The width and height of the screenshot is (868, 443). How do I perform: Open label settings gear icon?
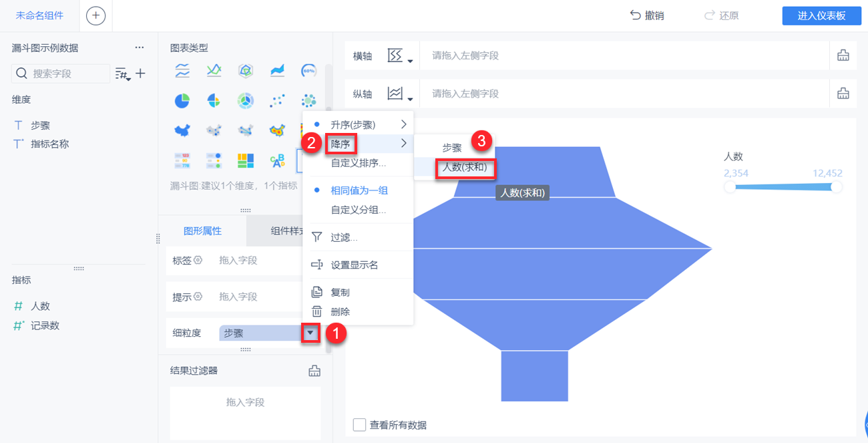click(x=198, y=261)
